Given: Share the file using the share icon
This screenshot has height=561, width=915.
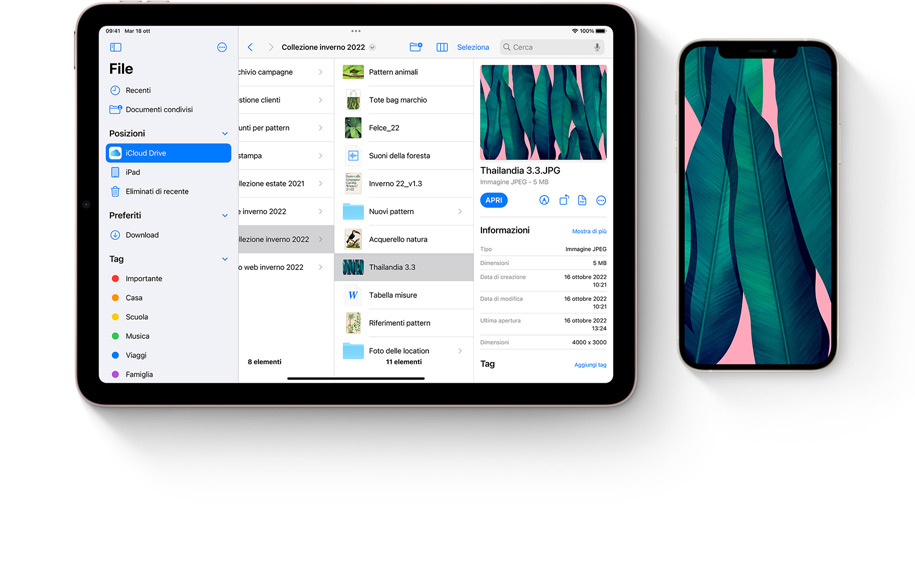Looking at the screenshot, I should 563,200.
